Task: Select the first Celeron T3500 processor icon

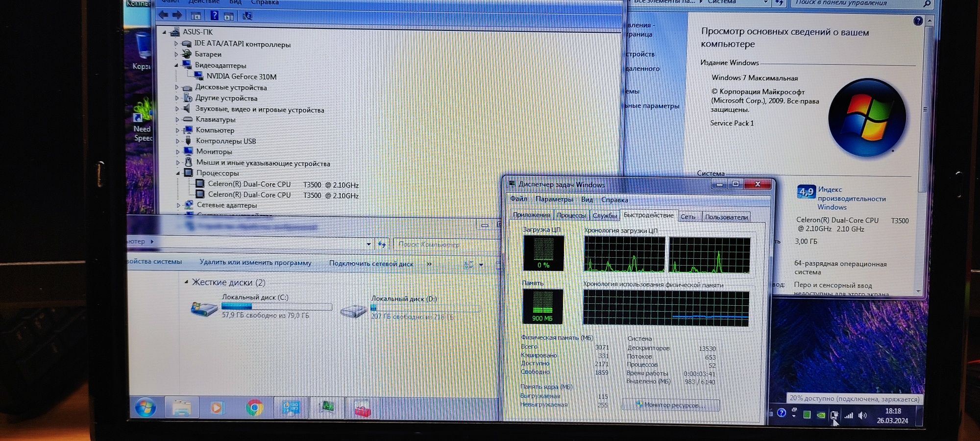Action: [x=200, y=184]
